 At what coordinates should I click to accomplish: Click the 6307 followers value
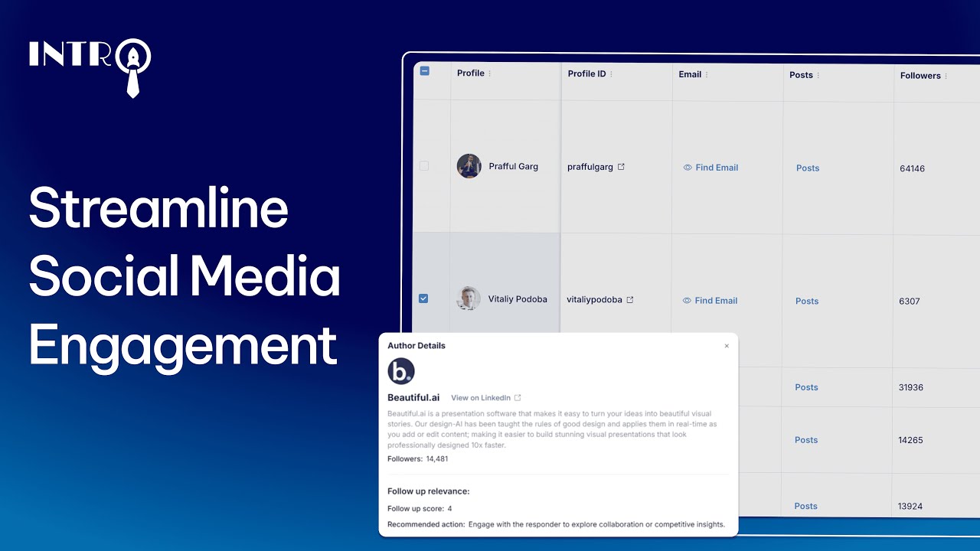pos(910,302)
